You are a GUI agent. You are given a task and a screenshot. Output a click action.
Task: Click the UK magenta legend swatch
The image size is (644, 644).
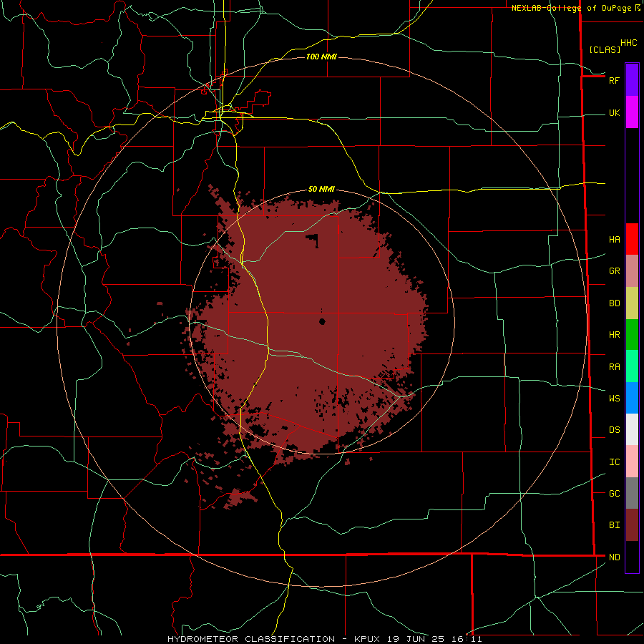(632, 112)
